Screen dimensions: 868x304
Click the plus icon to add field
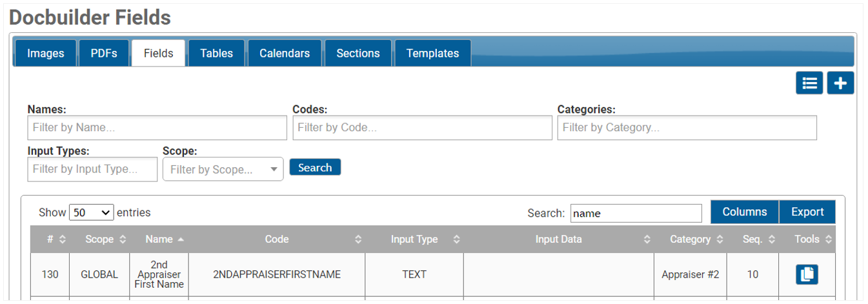(x=840, y=83)
